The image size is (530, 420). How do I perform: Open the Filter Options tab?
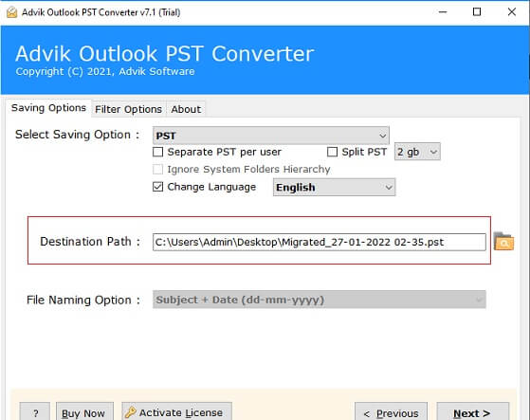point(128,109)
